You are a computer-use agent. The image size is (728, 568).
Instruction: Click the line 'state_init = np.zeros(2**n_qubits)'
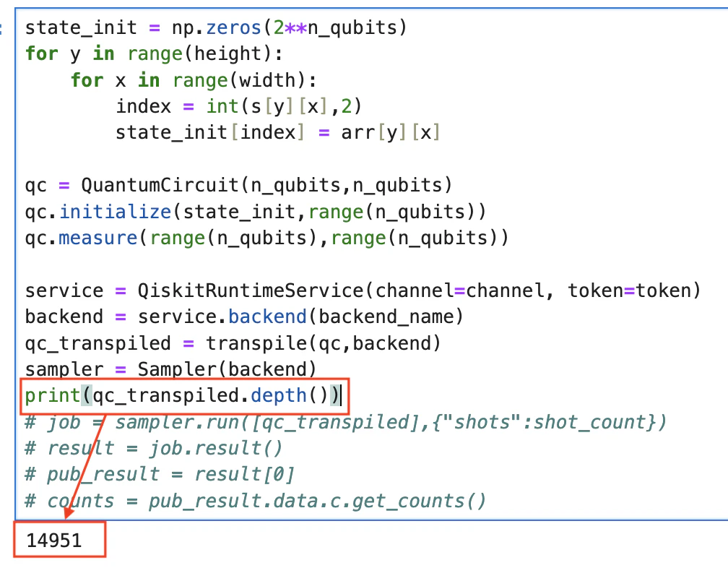(216, 28)
